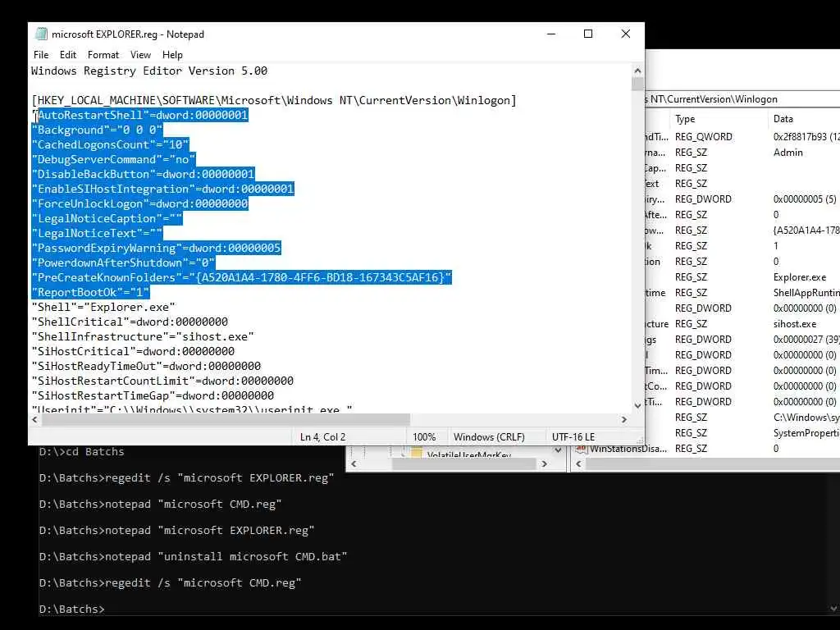Click registry tree vertical scrollbar down arrow
Viewport: 840px width, 630px height.
[x=558, y=450]
